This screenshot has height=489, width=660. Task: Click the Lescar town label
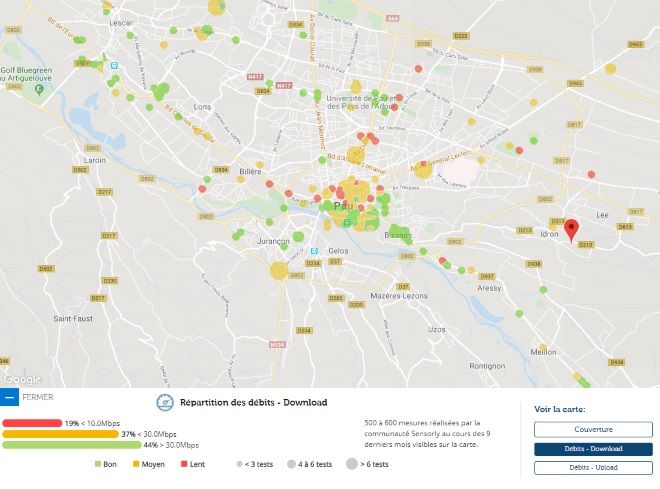(121, 23)
